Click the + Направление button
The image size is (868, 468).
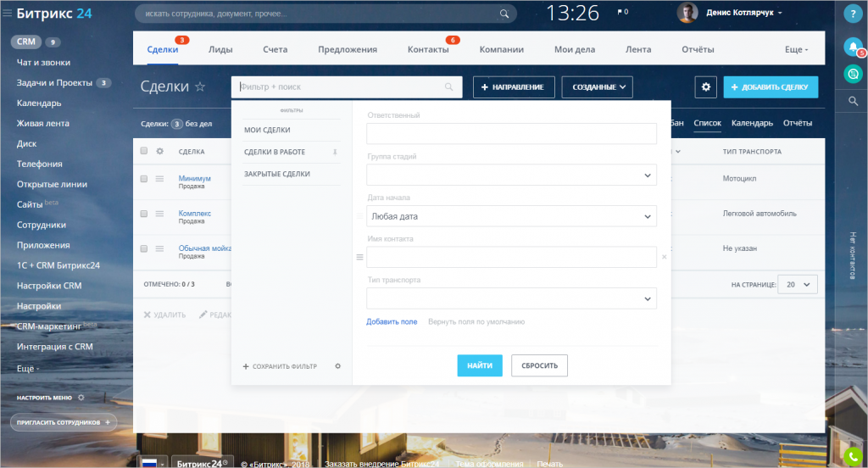[514, 87]
